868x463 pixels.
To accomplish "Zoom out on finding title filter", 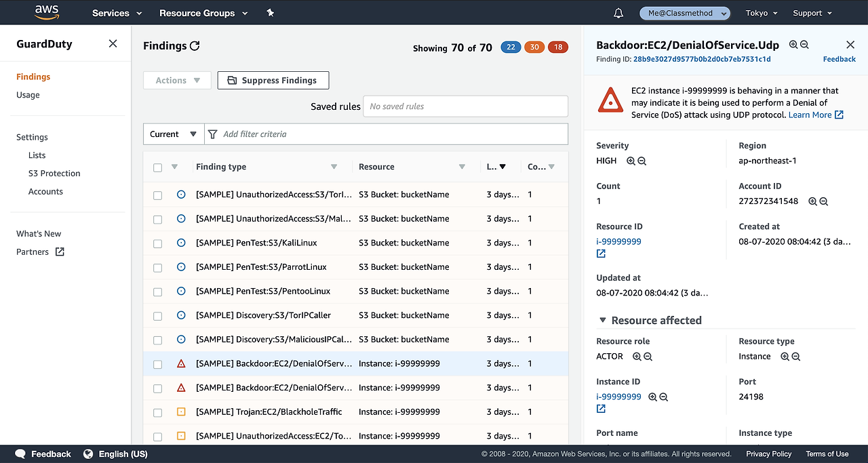I will coord(804,45).
